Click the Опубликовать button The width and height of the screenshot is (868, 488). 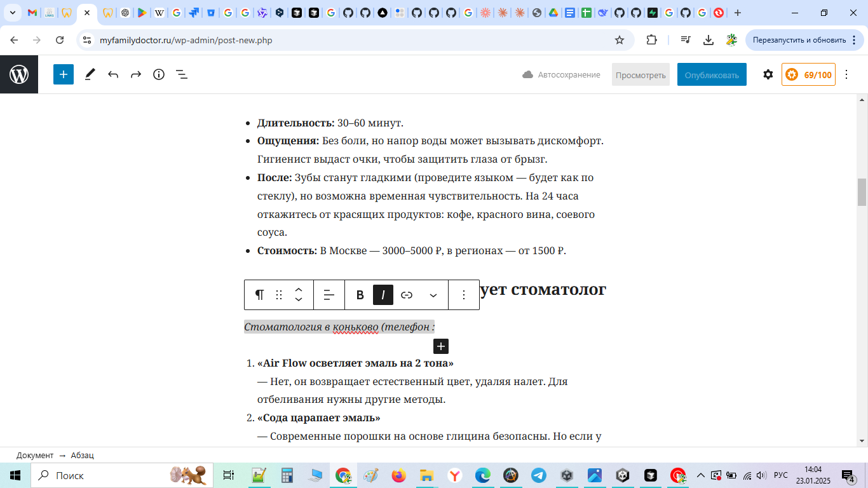tap(712, 74)
